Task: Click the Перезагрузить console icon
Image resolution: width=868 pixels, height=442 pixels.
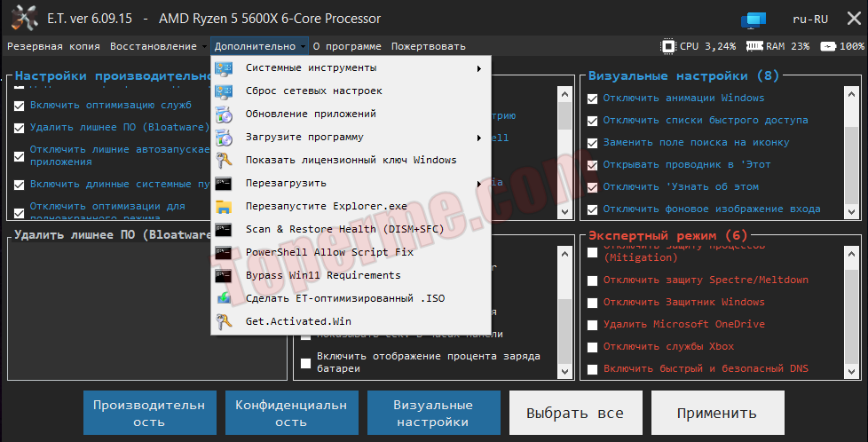Action: point(224,184)
